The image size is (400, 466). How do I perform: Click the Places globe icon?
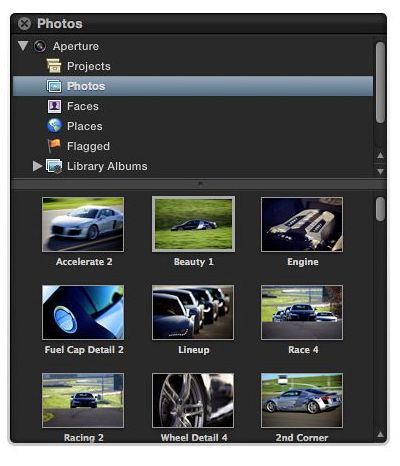tap(54, 126)
